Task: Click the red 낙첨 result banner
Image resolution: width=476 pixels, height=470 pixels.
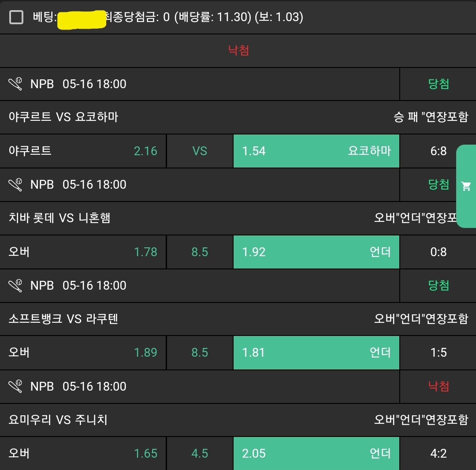Action: [x=238, y=50]
